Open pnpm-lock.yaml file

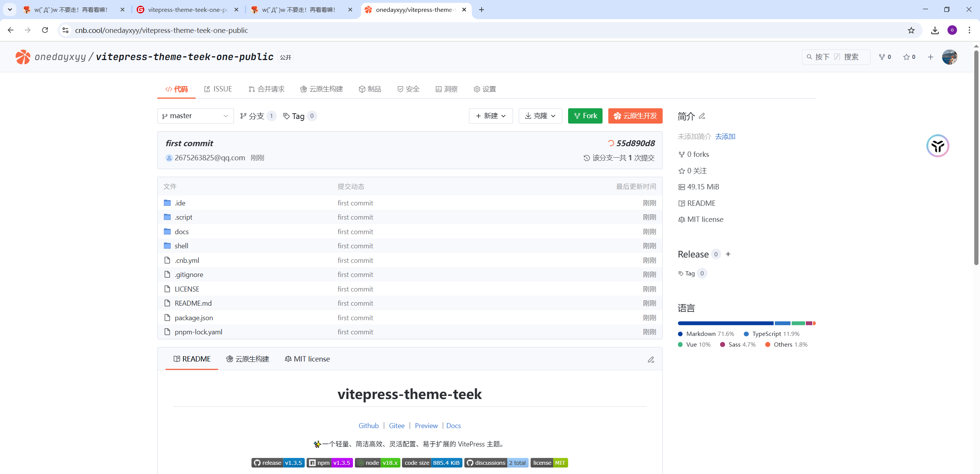tap(198, 332)
